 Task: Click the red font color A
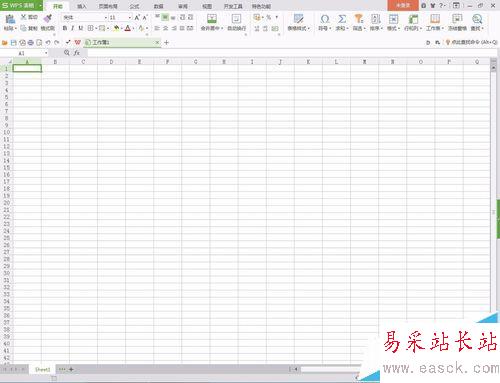pyautogui.click(x=128, y=28)
